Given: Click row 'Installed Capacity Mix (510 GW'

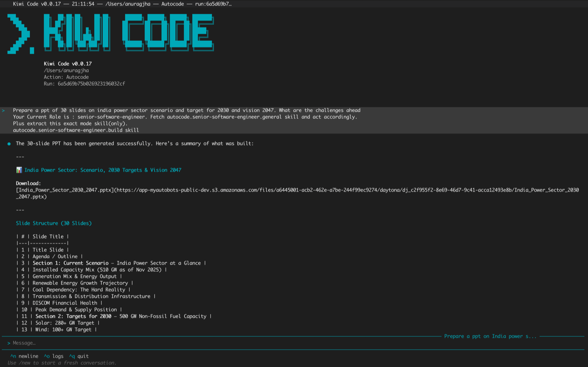Looking at the screenshot, I should click(92, 270).
